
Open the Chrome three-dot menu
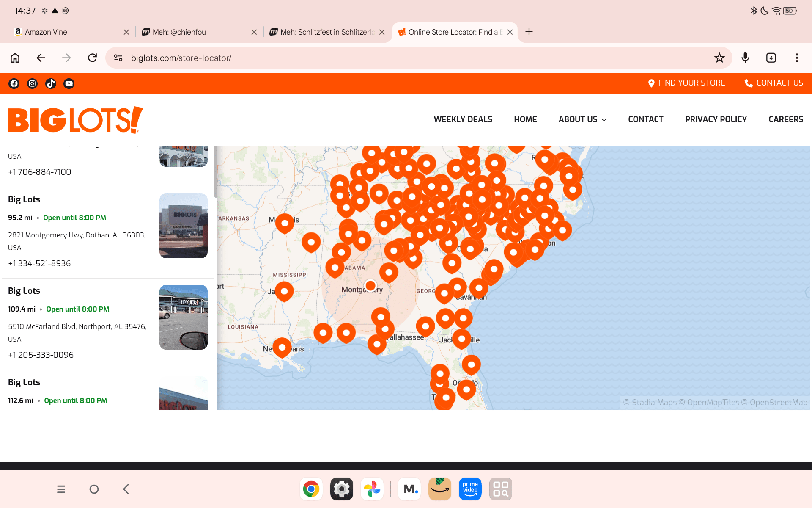point(797,58)
